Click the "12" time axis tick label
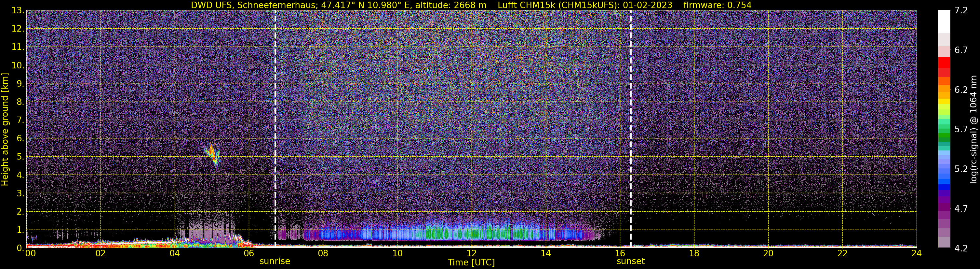This screenshot has height=269, width=980. [x=471, y=253]
